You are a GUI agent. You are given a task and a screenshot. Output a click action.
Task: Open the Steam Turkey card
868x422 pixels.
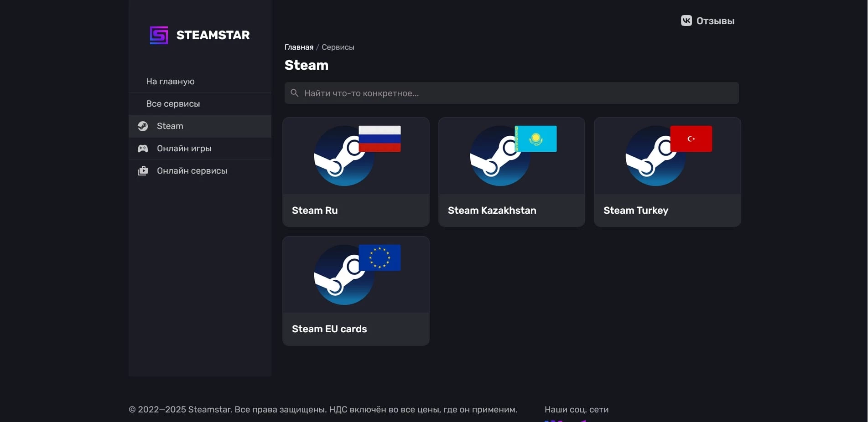[666, 172]
